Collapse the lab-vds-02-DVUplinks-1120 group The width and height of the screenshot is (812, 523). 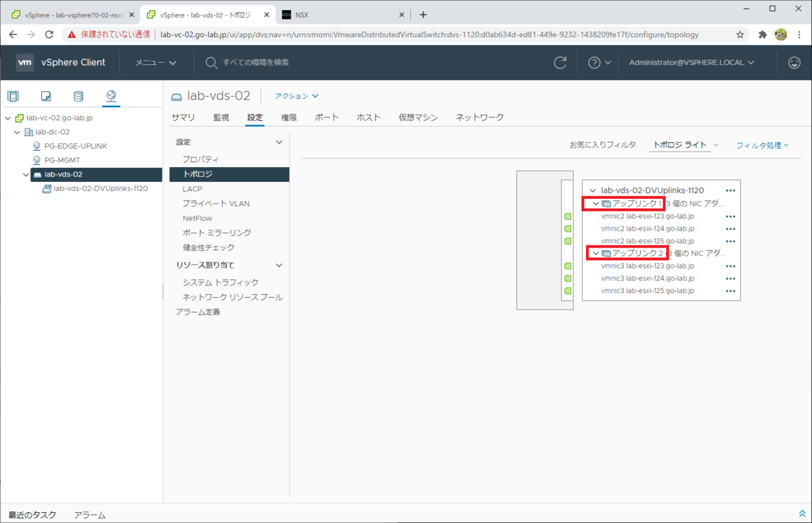[x=593, y=191]
